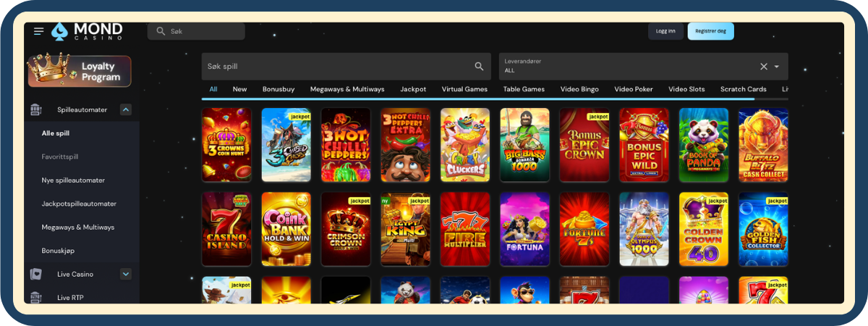
Task: Focus the top Søk search field
Action: coord(196,31)
